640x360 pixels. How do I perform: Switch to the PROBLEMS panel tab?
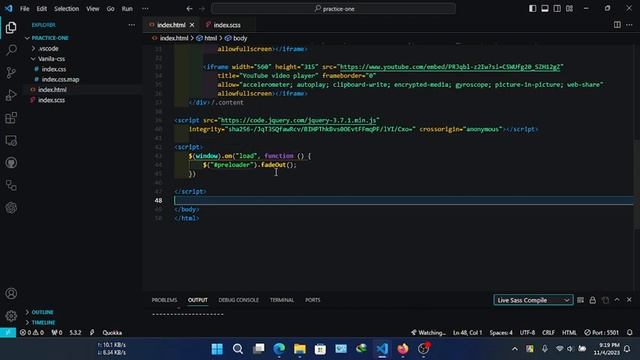164,300
